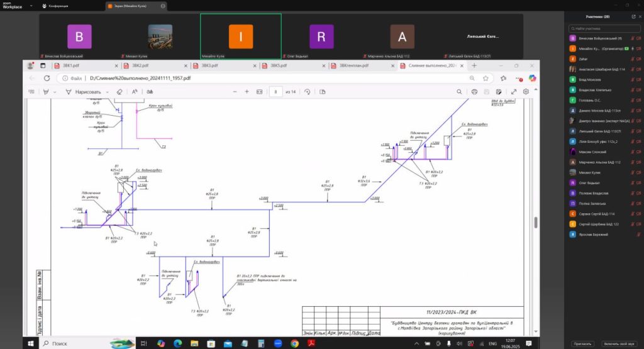Click the PDF vertical scrollbar thumb
This screenshot has height=349, width=644.
click(x=536, y=223)
